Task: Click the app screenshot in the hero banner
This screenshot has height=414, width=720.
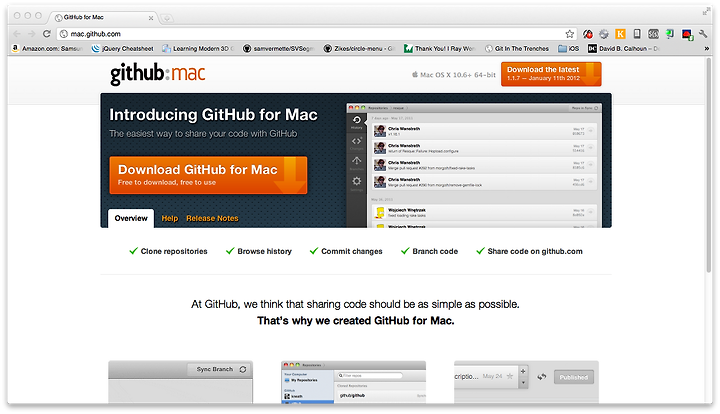Action: coord(474,165)
